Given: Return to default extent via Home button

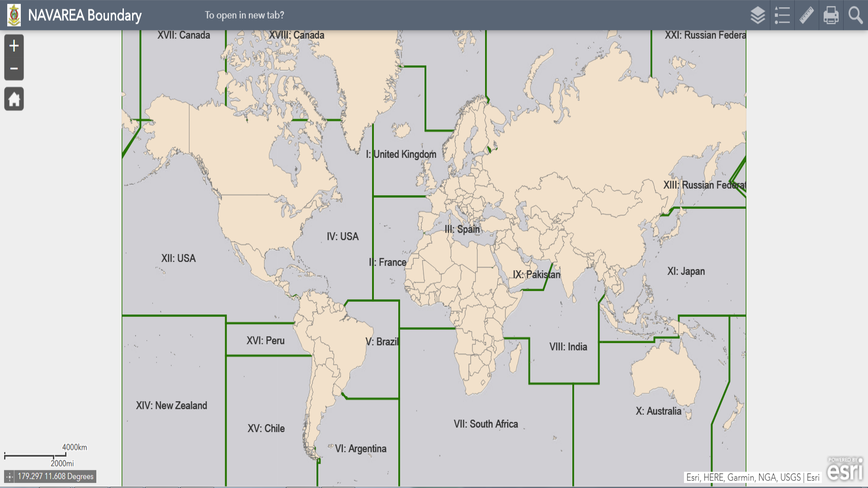Looking at the screenshot, I should pos(14,99).
